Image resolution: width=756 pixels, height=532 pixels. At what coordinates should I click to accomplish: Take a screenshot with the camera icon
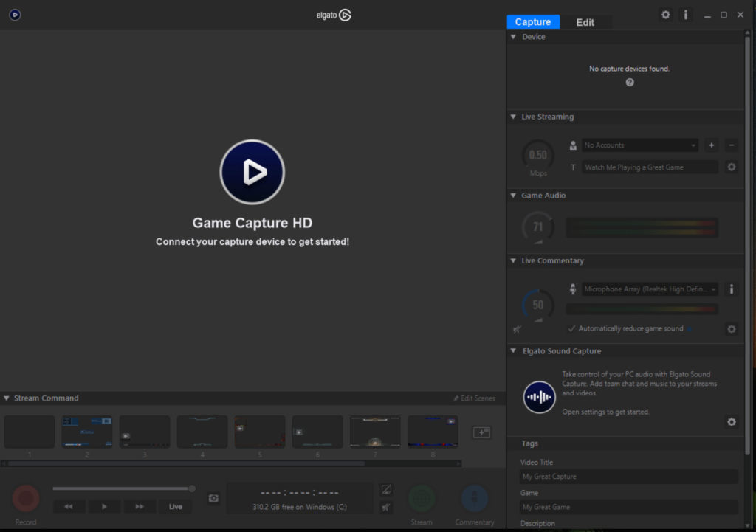(x=213, y=498)
